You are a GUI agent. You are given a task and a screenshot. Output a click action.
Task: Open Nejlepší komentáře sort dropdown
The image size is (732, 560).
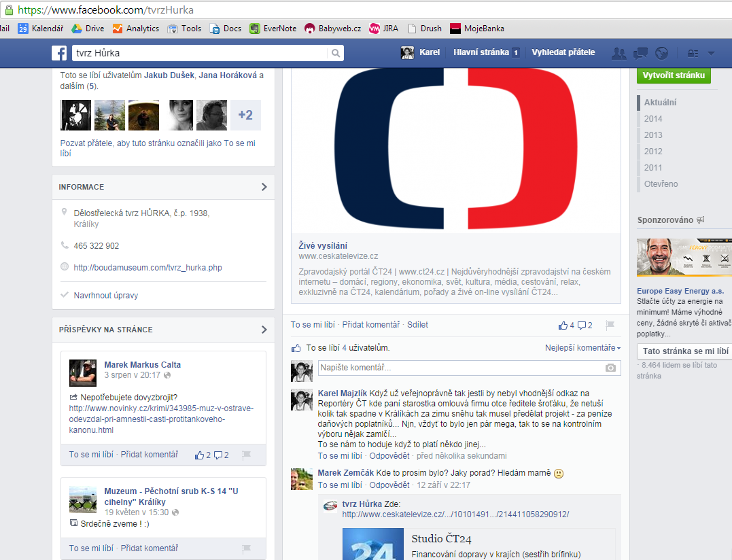pyautogui.click(x=582, y=348)
